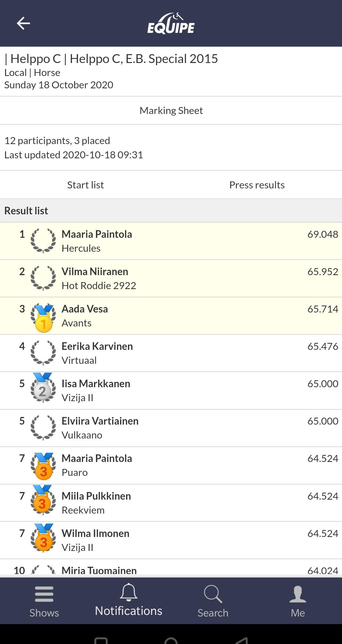The width and height of the screenshot is (342, 644).
Task: Tap the Equipe logo
Action: coord(171,23)
